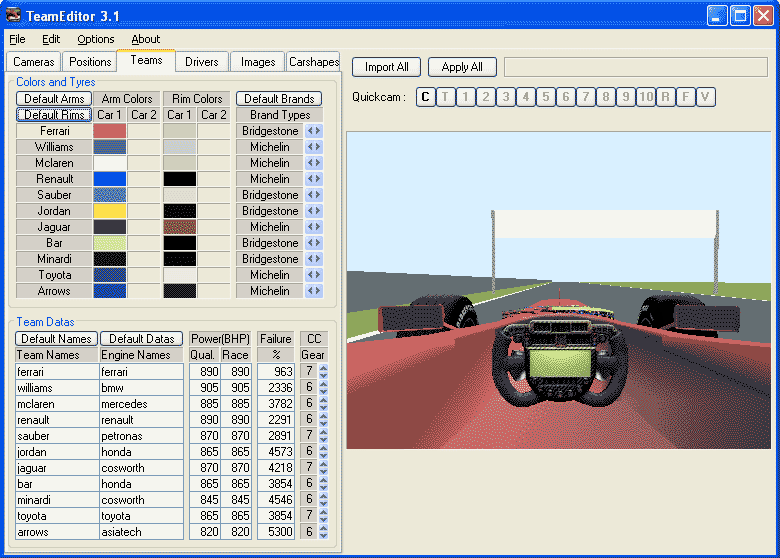780x558 pixels.
Task: Go to the Carshapes tab
Action: [314, 62]
